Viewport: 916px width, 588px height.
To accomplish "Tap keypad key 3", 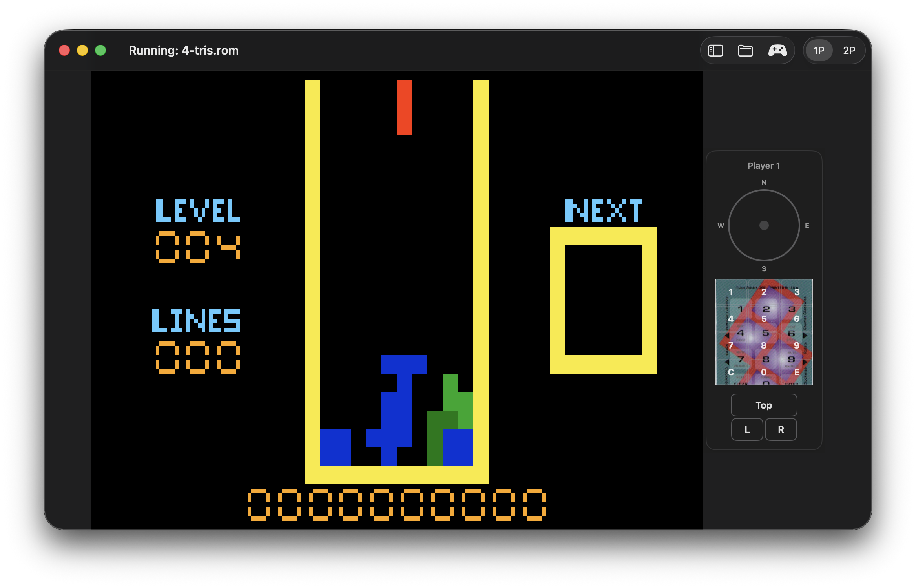I will pyautogui.click(x=797, y=292).
